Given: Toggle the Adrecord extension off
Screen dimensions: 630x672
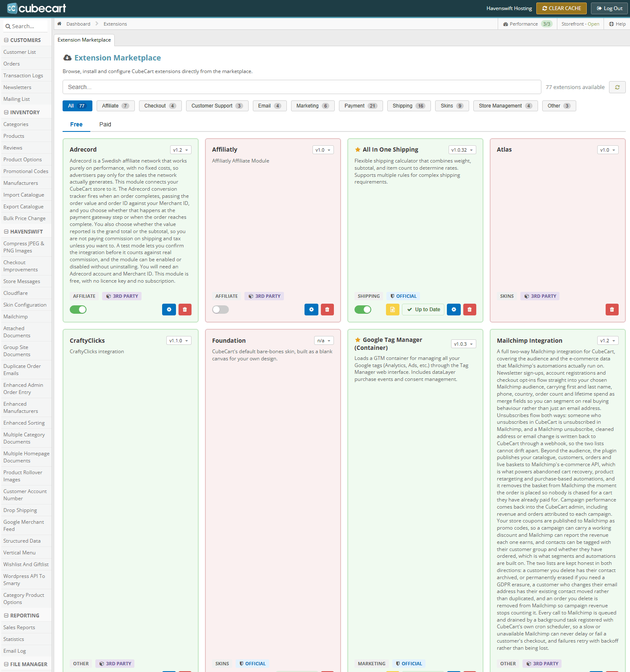Looking at the screenshot, I should pos(78,310).
